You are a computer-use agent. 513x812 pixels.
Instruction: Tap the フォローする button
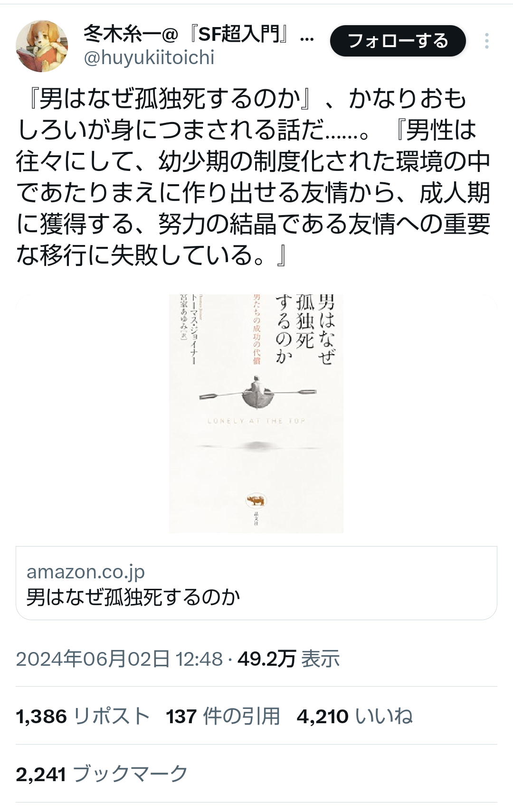pyautogui.click(x=398, y=41)
